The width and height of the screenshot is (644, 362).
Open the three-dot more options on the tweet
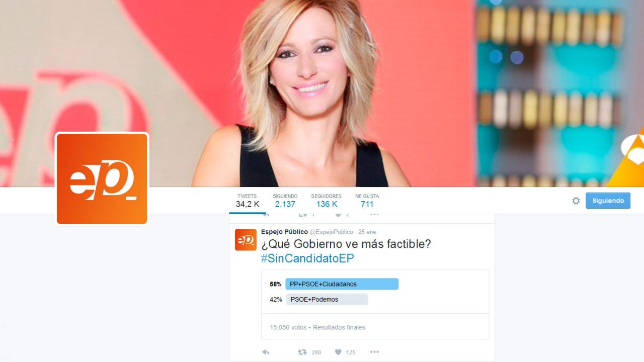coord(374,352)
